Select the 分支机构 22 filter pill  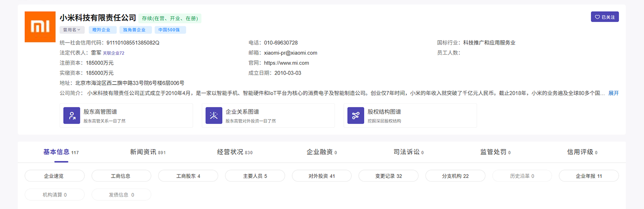[455, 176]
